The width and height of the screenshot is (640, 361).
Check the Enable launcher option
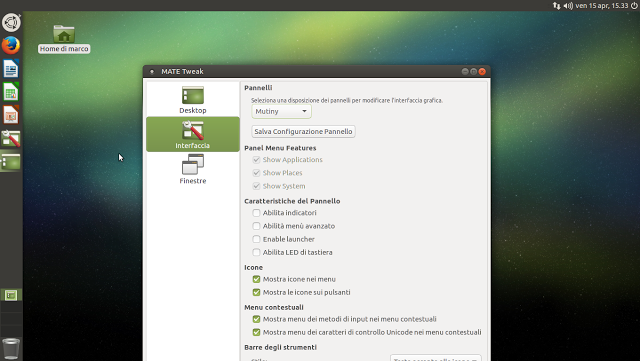256,239
